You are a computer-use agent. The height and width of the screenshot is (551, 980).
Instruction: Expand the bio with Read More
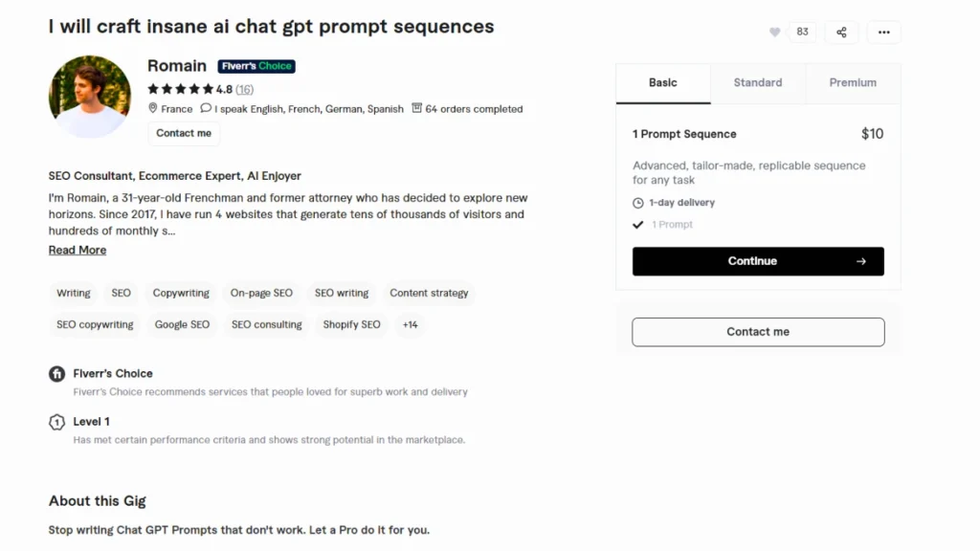(x=78, y=251)
